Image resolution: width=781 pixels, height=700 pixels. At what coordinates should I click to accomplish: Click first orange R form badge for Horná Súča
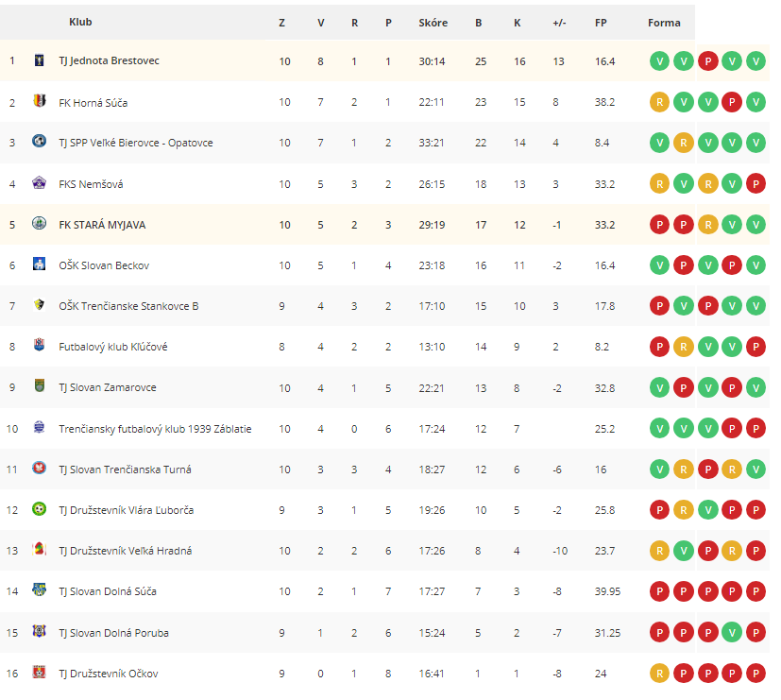[x=659, y=102]
